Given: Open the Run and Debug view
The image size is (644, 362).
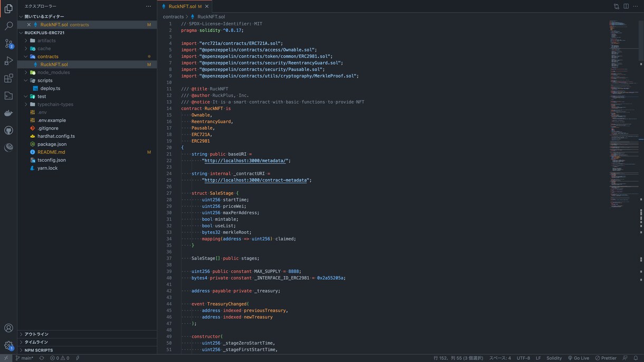Looking at the screenshot, I should (8, 61).
